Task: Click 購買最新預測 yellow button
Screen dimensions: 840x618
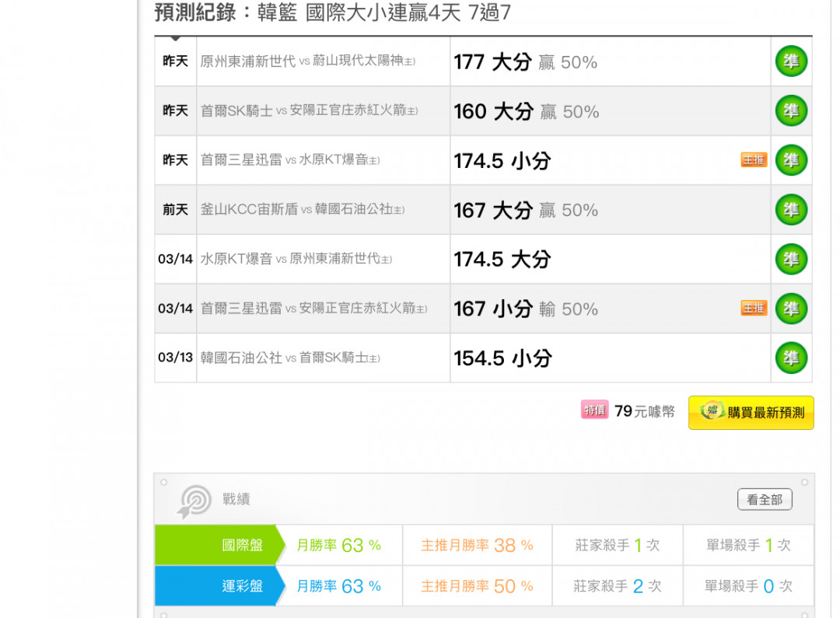Action: [x=751, y=413]
